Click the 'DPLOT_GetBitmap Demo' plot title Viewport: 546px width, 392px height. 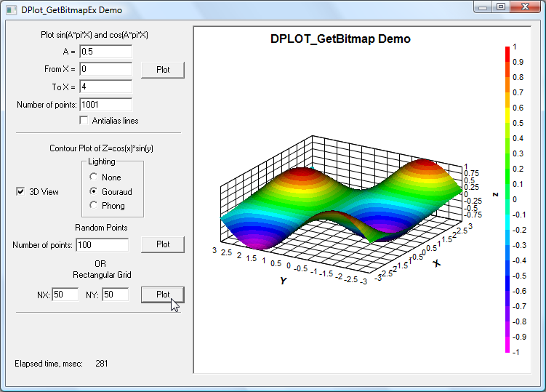click(x=340, y=39)
